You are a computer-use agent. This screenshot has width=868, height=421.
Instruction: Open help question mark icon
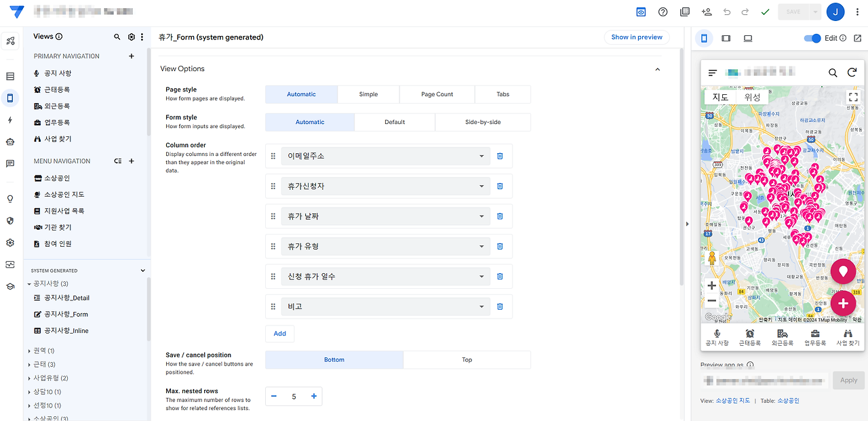663,12
